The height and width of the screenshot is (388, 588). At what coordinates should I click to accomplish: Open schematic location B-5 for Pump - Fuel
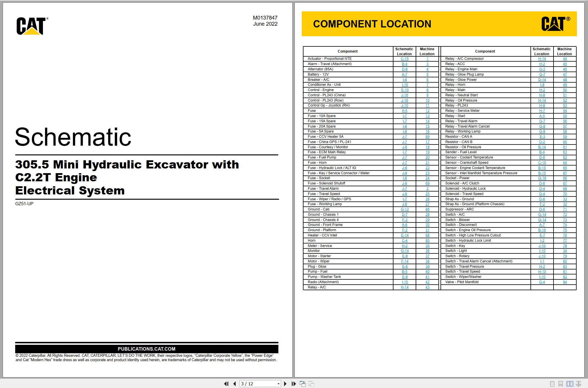click(405, 272)
